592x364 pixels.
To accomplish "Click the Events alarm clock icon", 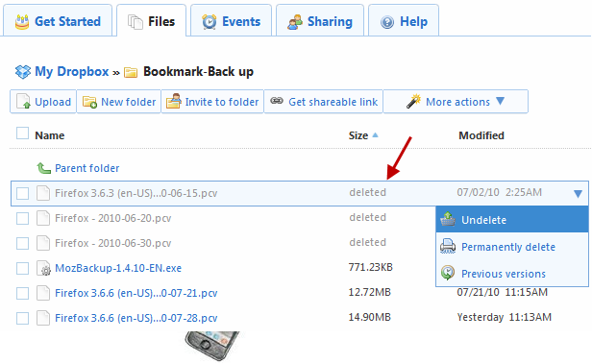I will click(210, 21).
